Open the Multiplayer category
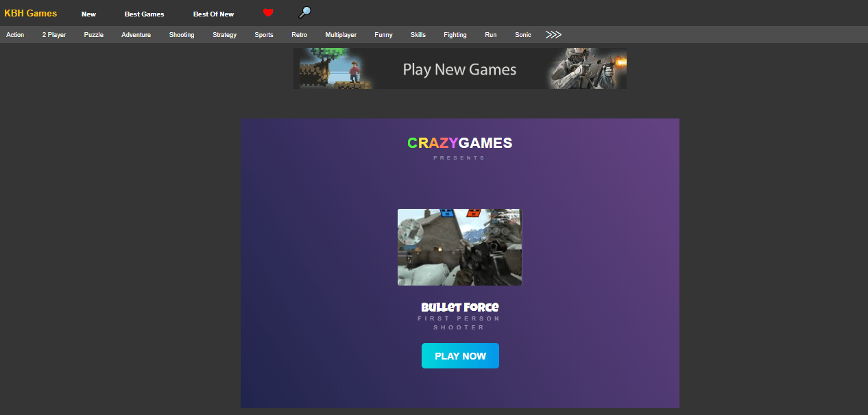The image size is (868, 415). point(341,35)
